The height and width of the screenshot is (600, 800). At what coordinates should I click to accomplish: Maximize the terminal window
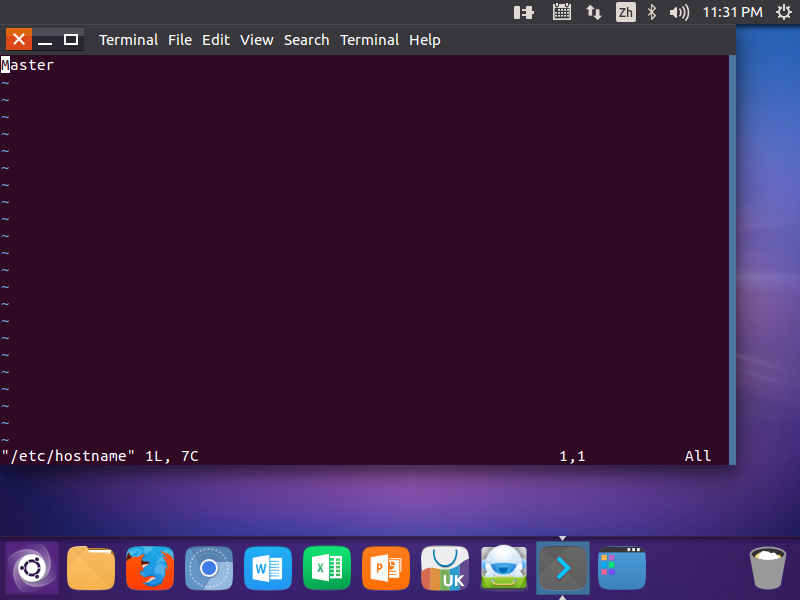click(x=71, y=39)
